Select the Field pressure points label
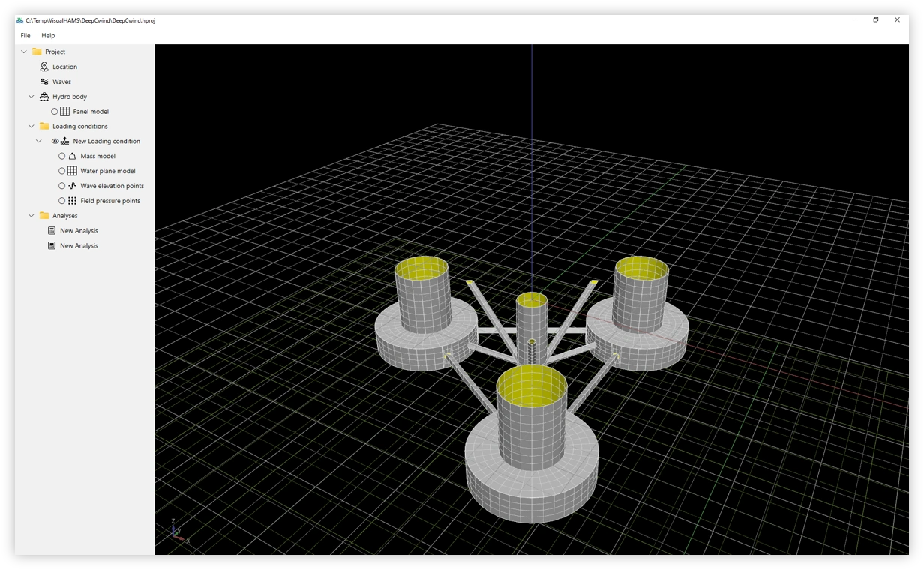 [110, 201]
